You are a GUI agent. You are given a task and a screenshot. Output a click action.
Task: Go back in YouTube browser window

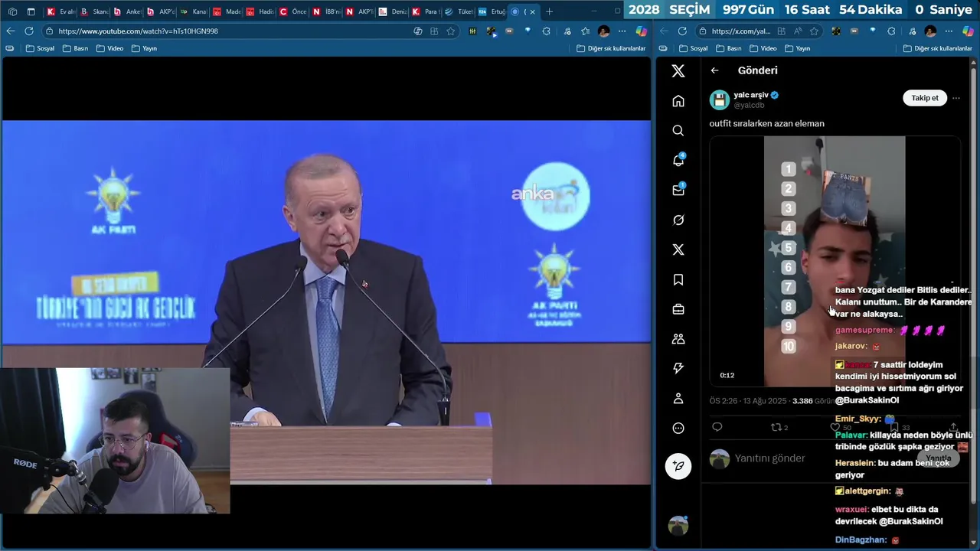pyautogui.click(x=10, y=31)
